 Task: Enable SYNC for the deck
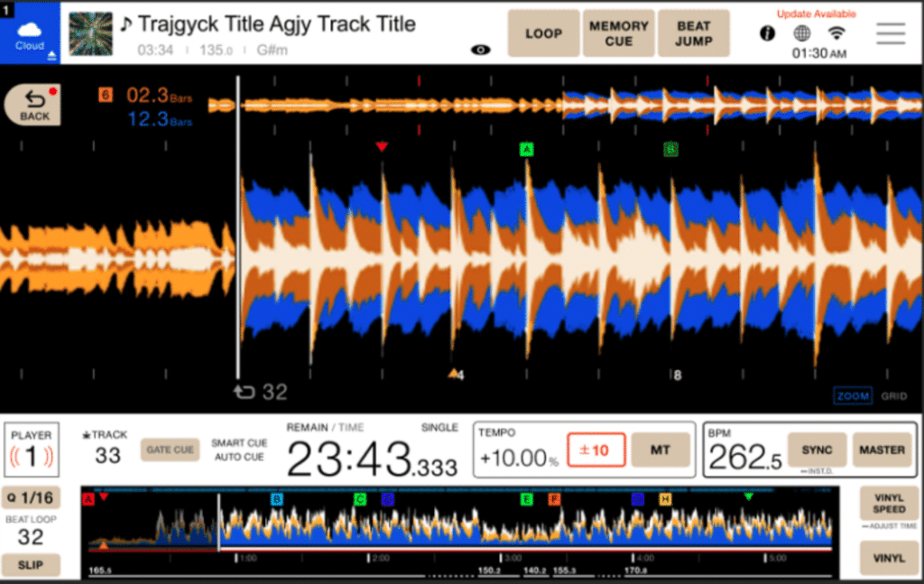coord(817,450)
